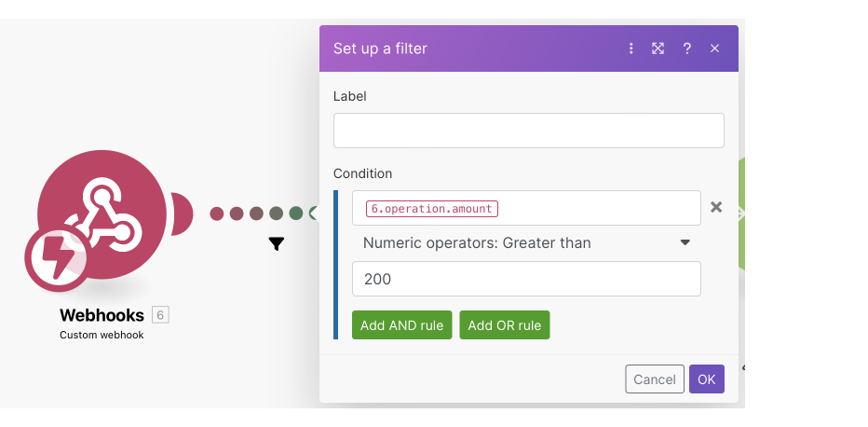This screenshot has width=868, height=427.
Task: Open the Numeric operators dropdown
Action: point(526,243)
